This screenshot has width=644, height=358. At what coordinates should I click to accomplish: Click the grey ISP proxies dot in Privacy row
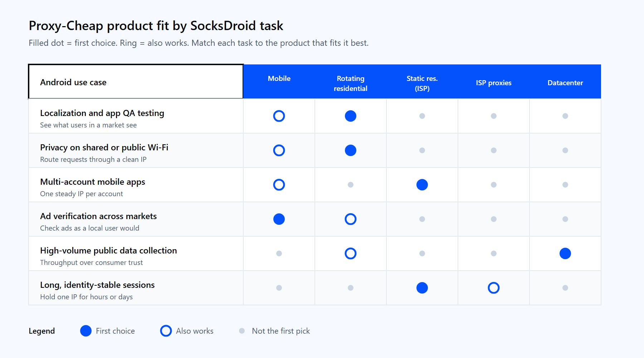pos(494,150)
